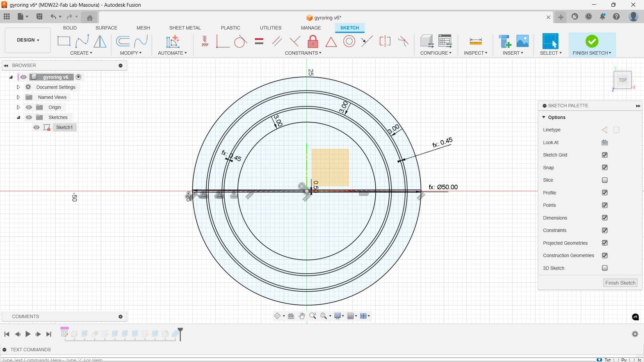Viewport: 644px width, 362px height.
Task: Enable the 3D Sketch checkbox
Action: pyautogui.click(x=605, y=268)
